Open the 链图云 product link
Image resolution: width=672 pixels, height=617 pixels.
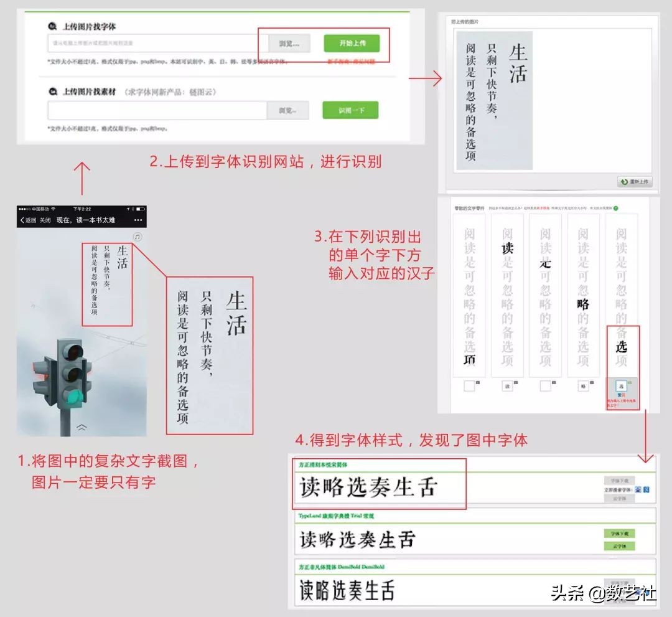point(202,92)
